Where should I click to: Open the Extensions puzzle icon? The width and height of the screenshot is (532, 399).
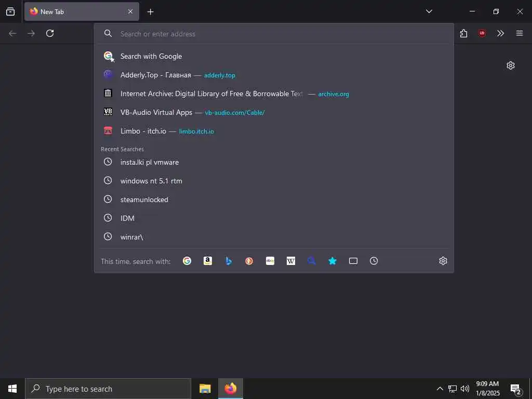(x=463, y=33)
